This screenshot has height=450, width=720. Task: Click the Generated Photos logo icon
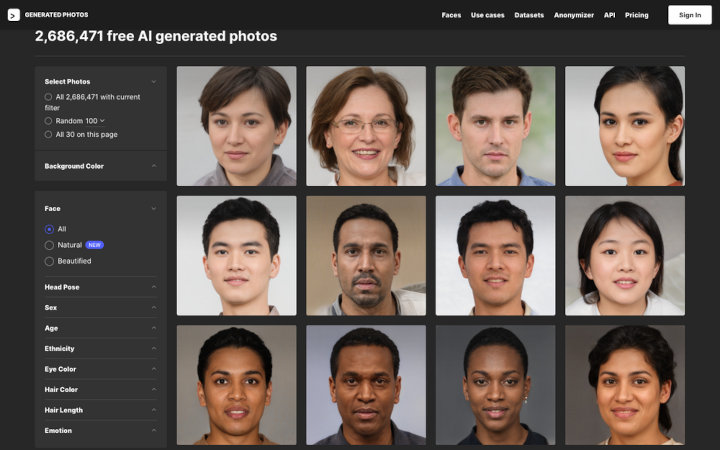(x=14, y=15)
